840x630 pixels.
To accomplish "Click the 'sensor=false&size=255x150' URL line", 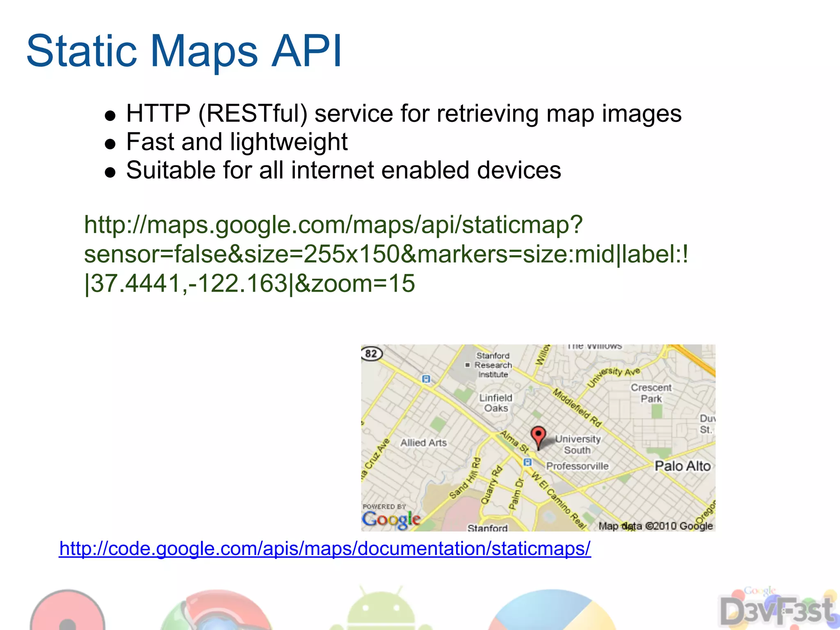I will [x=386, y=253].
